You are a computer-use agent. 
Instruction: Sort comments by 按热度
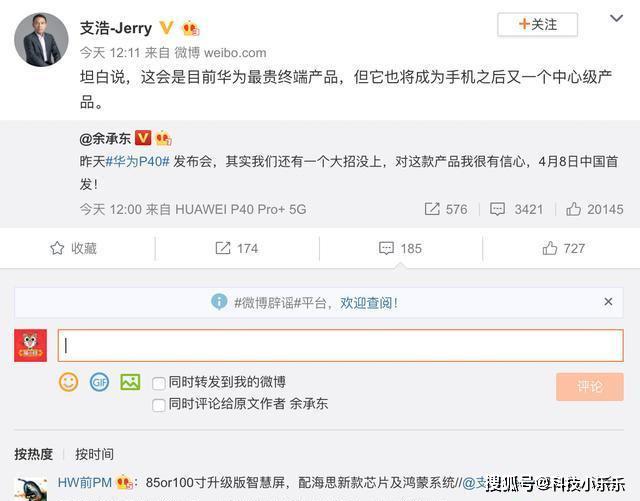34,454
